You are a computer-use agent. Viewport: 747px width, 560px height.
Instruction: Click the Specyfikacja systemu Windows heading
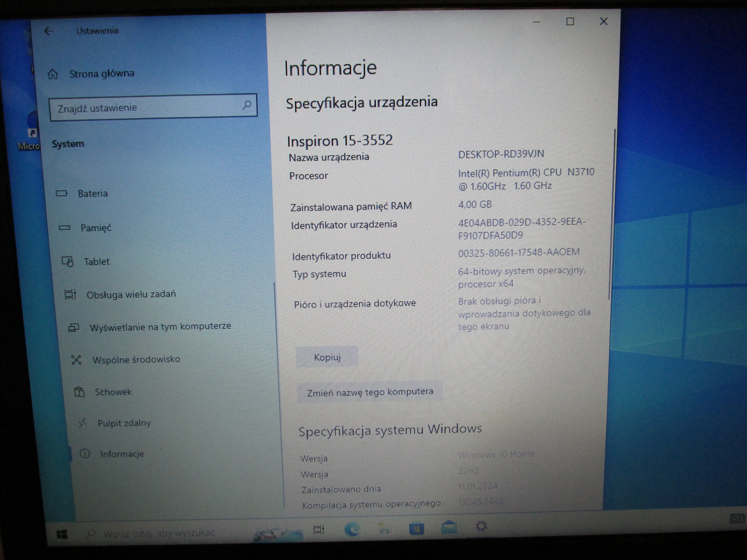coord(390,430)
